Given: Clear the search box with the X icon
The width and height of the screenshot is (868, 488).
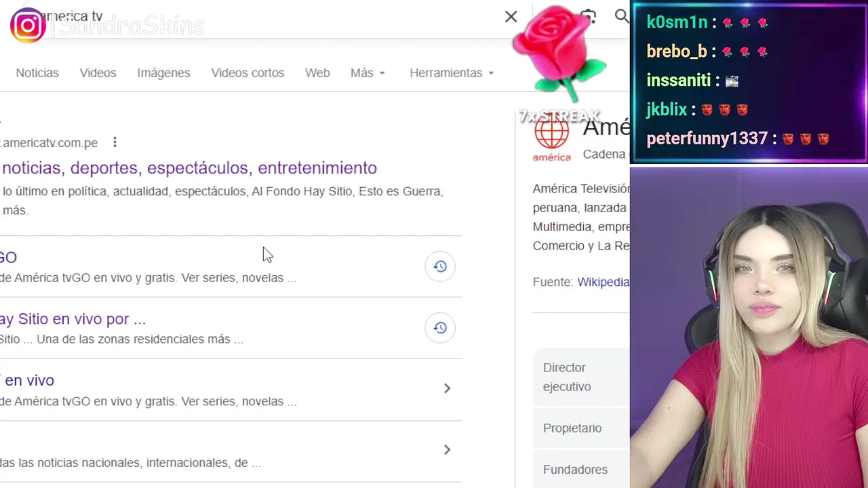Looking at the screenshot, I should tap(511, 16).
